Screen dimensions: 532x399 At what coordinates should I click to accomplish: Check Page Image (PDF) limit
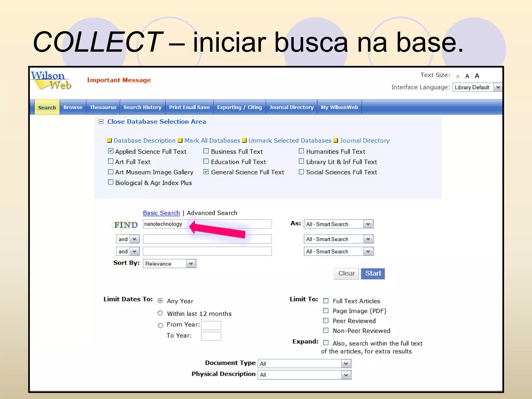pyautogui.click(x=326, y=310)
